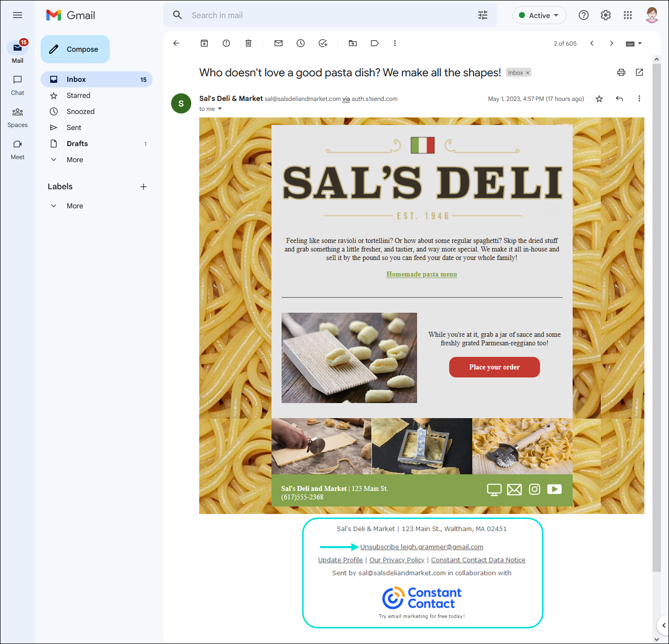Open Inbox folder
This screenshot has width=669, height=644.
(96, 79)
